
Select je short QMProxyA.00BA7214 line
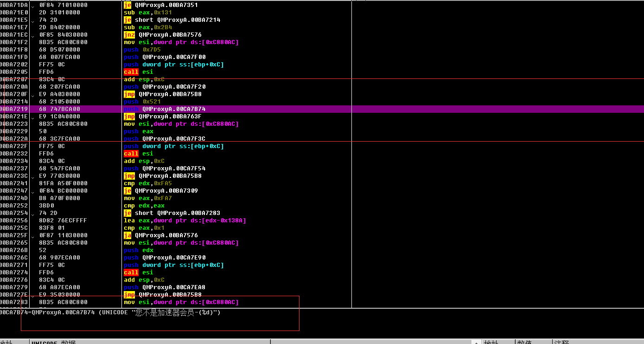pyautogui.click(x=172, y=20)
